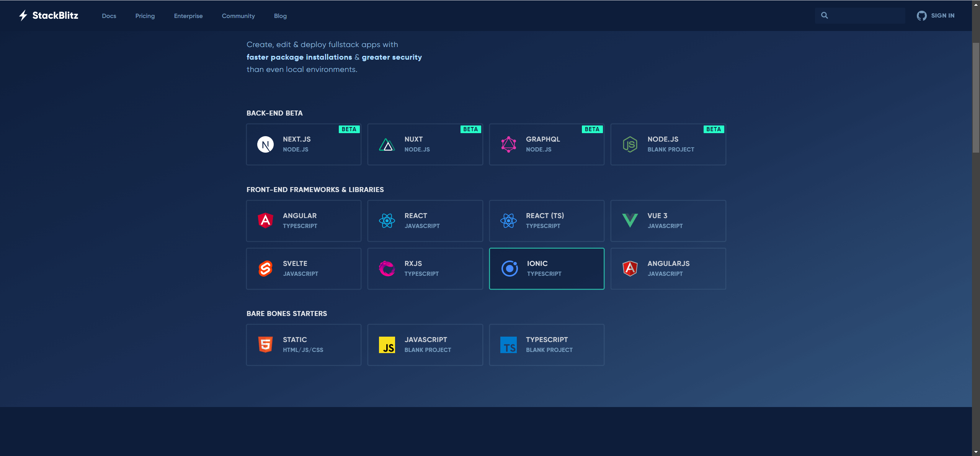
Task: Open the Docs menu item
Action: (109, 16)
